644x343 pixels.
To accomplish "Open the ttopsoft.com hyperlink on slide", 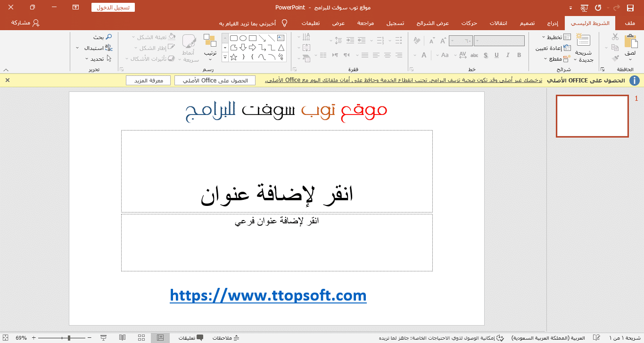I will point(268,296).
